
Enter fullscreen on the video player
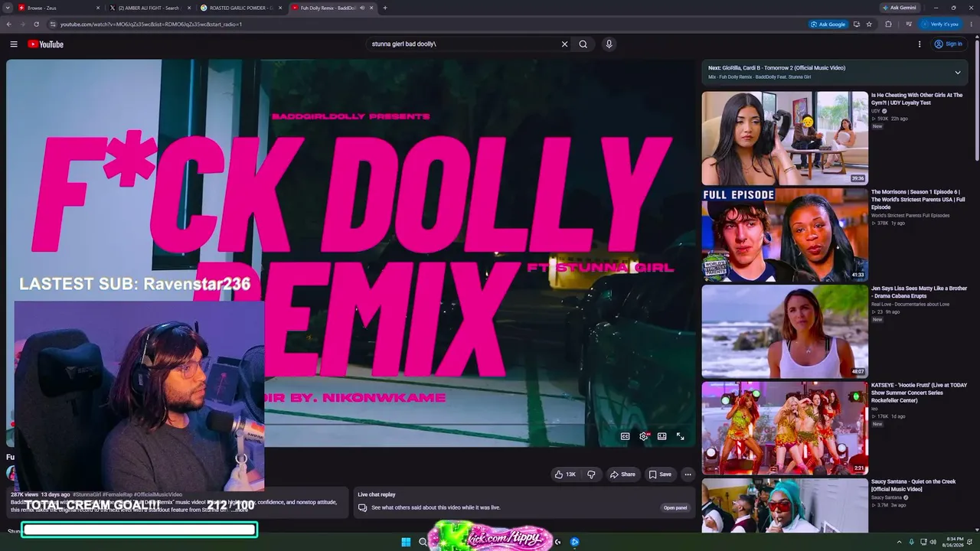[681, 436]
